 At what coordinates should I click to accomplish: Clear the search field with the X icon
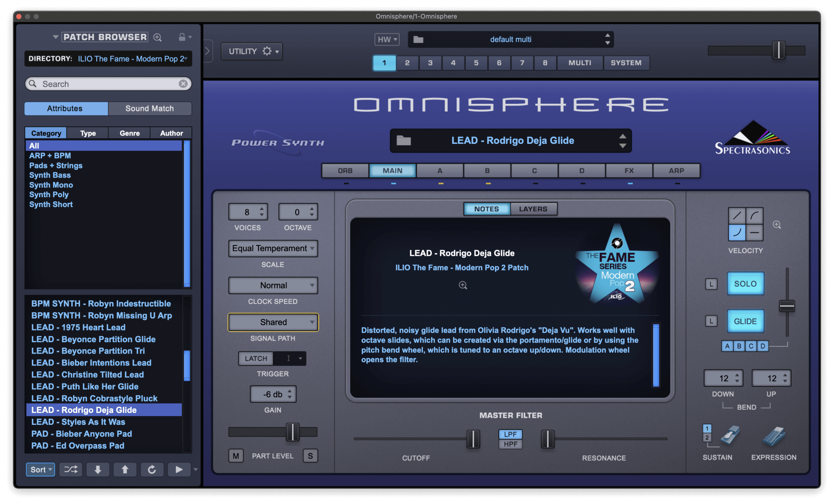(183, 84)
